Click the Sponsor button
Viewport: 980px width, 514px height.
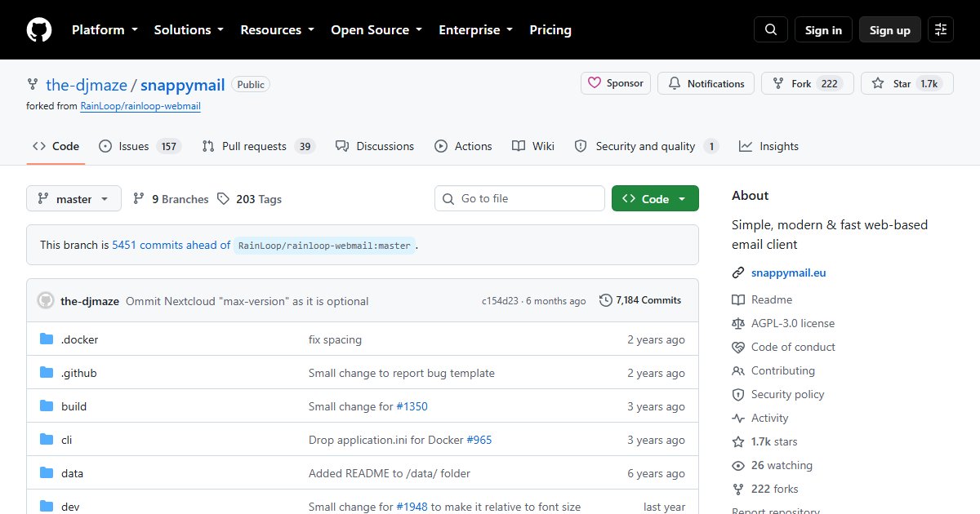tap(616, 83)
